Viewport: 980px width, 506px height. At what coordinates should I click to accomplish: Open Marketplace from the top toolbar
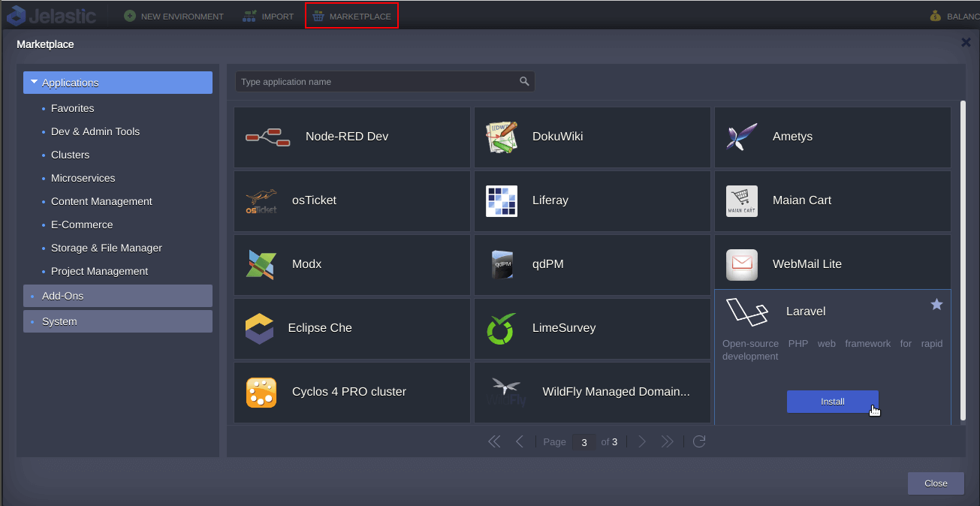coord(351,16)
